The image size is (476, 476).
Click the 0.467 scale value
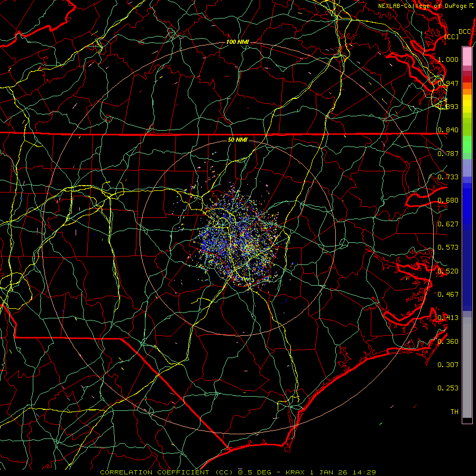coord(448,295)
